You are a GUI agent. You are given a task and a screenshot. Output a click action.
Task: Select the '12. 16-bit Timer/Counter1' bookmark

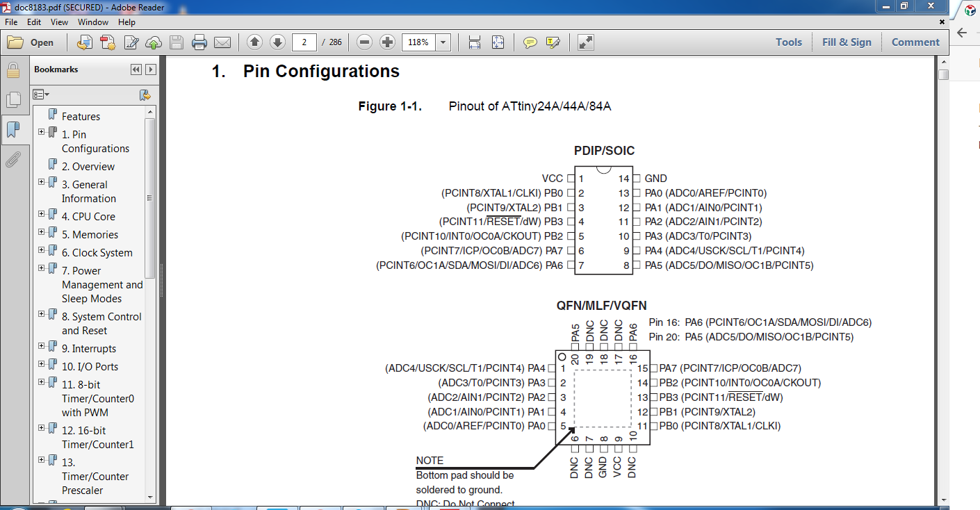[x=97, y=438]
